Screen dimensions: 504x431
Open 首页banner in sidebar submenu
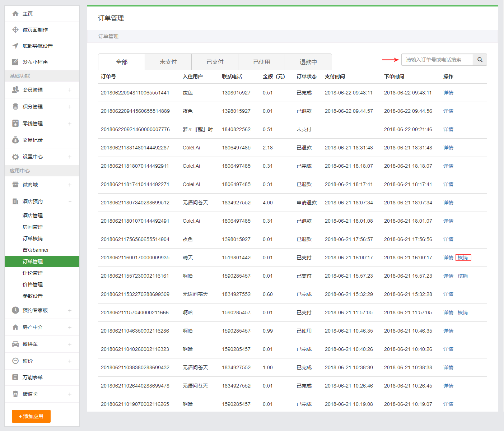[36, 250]
